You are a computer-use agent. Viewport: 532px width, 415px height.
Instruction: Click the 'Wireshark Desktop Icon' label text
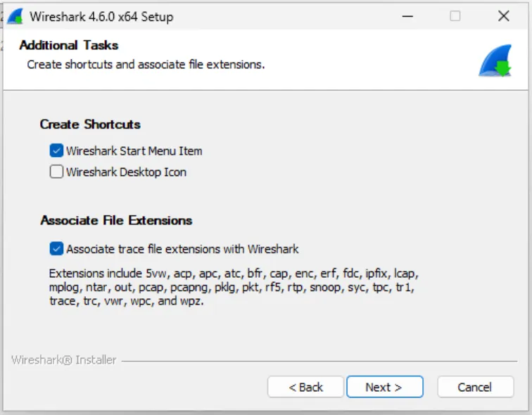coord(126,172)
